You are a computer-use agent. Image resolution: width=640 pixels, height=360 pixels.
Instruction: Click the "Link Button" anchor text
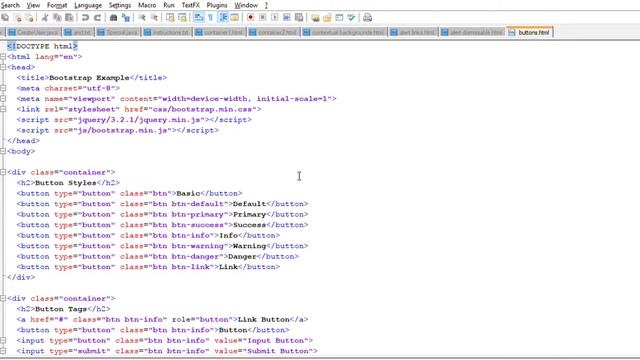(264, 320)
